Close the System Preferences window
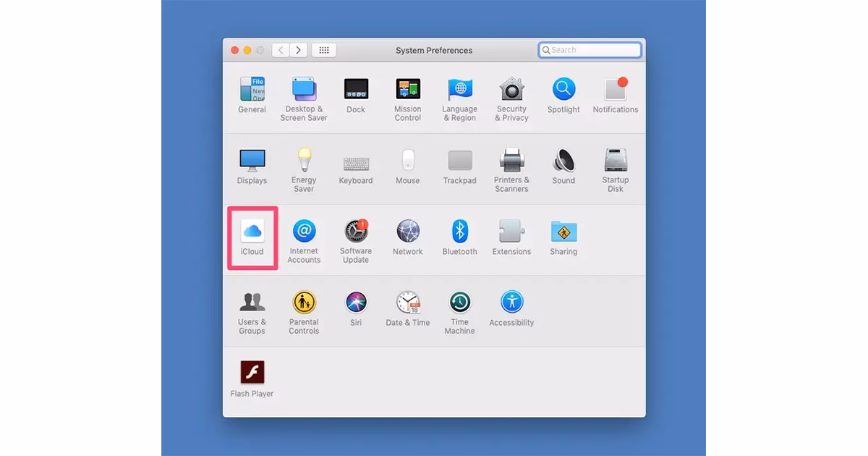Viewport: 868px width, 456px height. [234, 50]
